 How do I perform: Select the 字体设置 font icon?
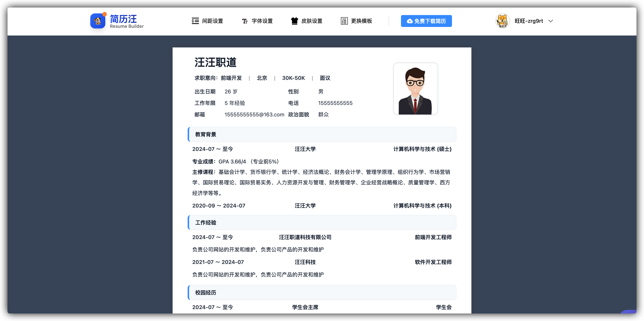pos(245,21)
